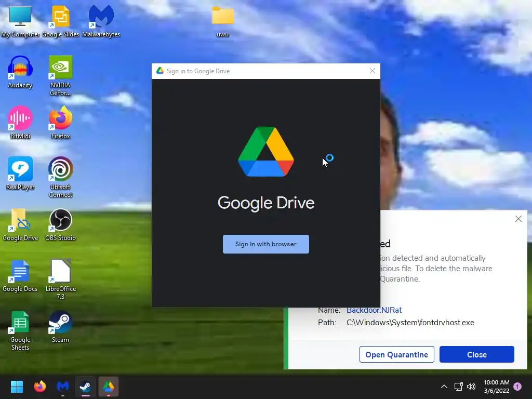The height and width of the screenshot is (399, 532).
Task: Select the Audacity desktop shortcut
Action: pos(20,72)
